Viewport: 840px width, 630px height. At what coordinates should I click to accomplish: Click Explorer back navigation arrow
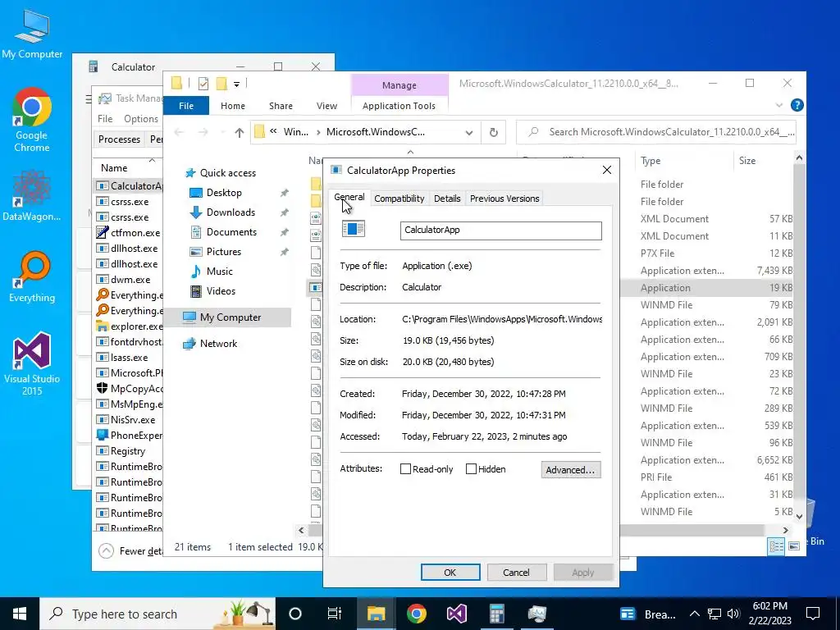pyautogui.click(x=180, y=132)
